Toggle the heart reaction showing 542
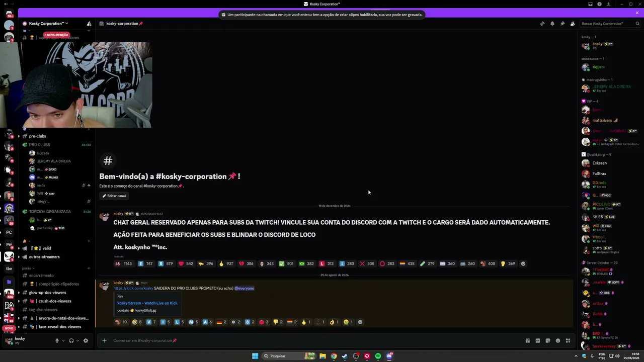The height and width of the screenshot is (362, 644). (x=186, y=264)
